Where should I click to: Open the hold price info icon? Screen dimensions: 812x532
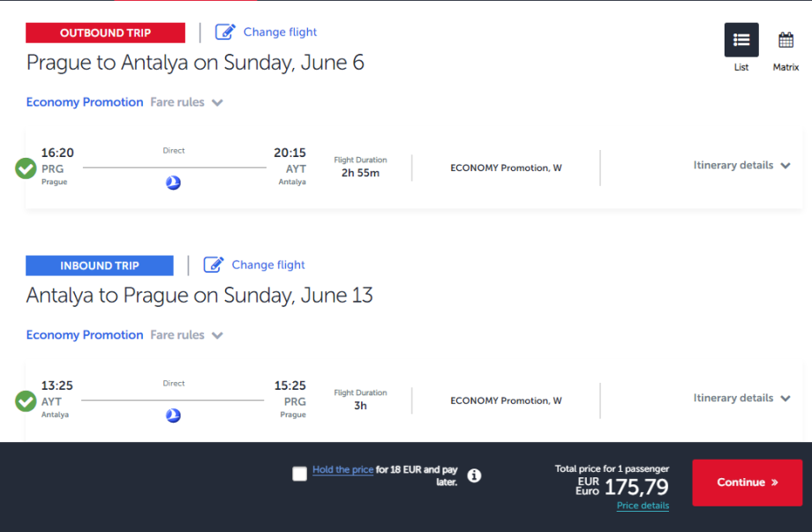[x=474, y=476]
